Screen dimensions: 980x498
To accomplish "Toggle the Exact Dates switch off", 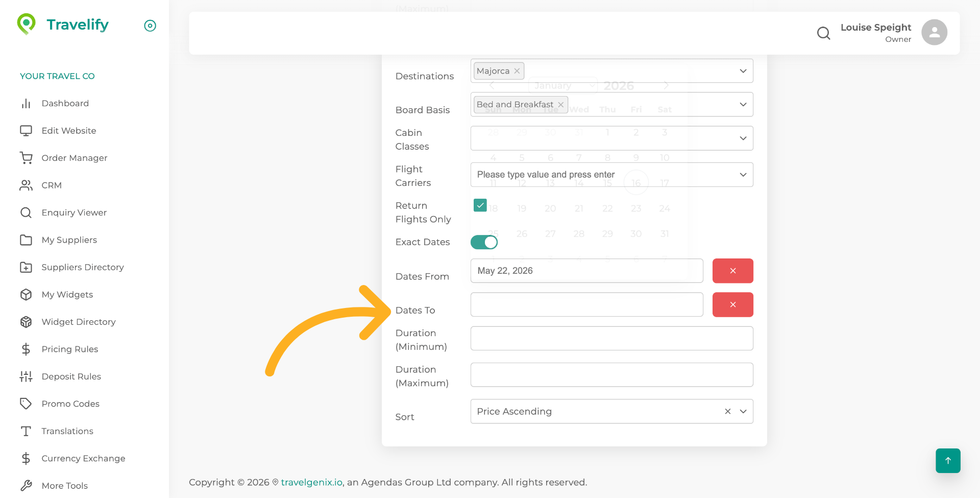I will pyautogui.click(x=484, y=242).
